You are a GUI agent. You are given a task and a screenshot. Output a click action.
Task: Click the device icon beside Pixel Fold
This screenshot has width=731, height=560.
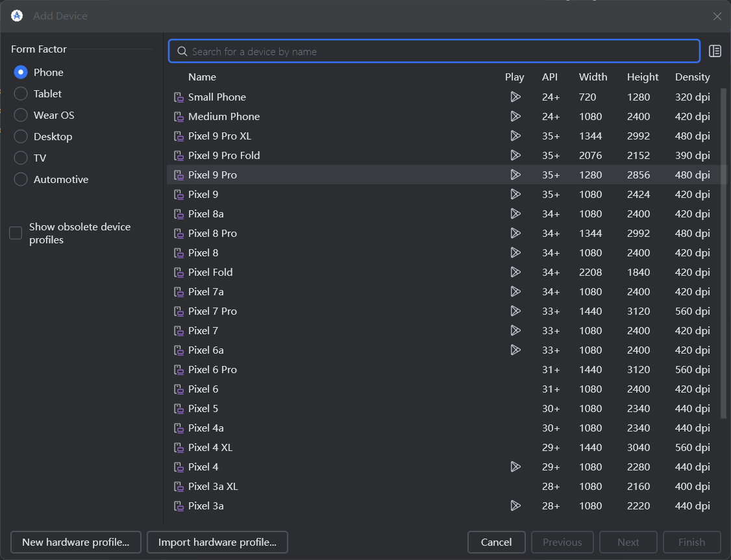coord(179,272)
